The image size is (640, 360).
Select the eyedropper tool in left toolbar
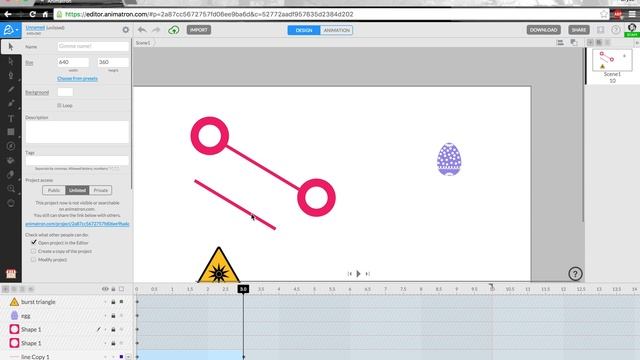coord(11,175)
